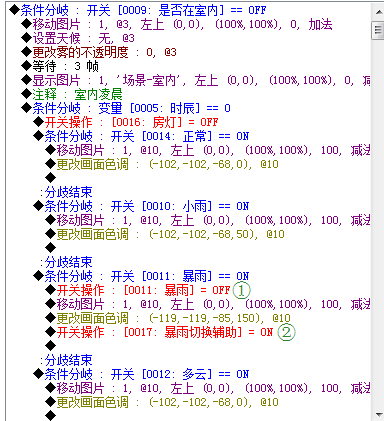Image resolution: width=384 pixels, height=421 pixels.
Task: Select the 分歧结束 row closing the 小雨 branch
Action: (x=66, y=262)
